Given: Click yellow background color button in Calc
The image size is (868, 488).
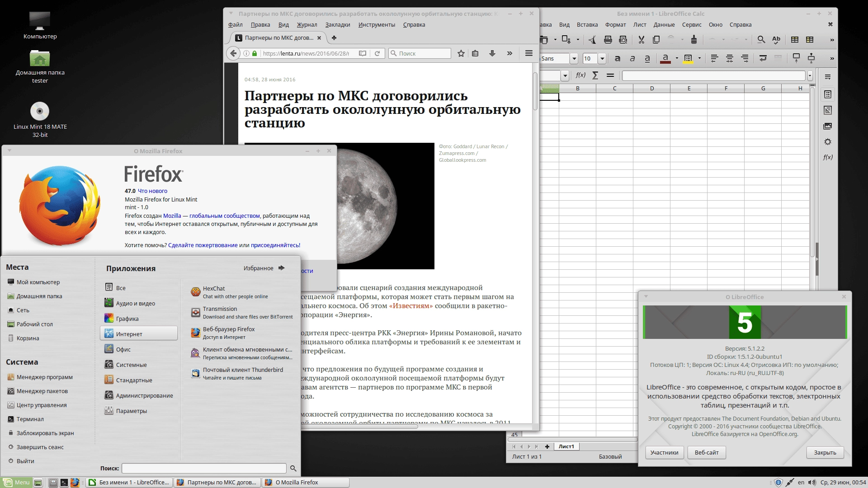Looking at the screenshot, I should 688,58.
